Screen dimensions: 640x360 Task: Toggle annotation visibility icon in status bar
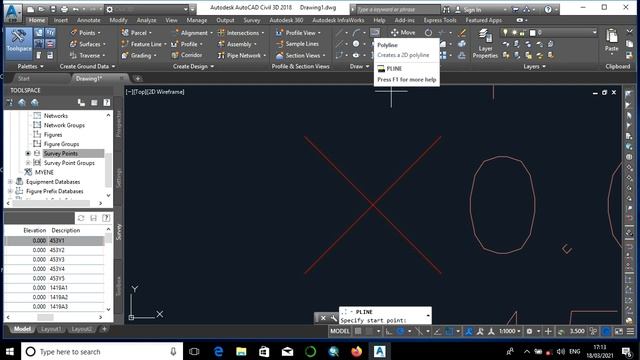pos(469,331)
